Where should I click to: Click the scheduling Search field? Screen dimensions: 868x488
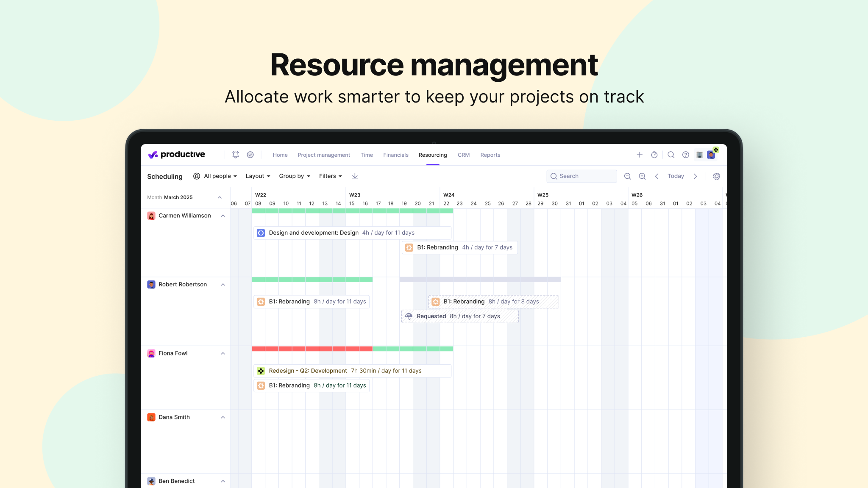[x=582, y=176]
